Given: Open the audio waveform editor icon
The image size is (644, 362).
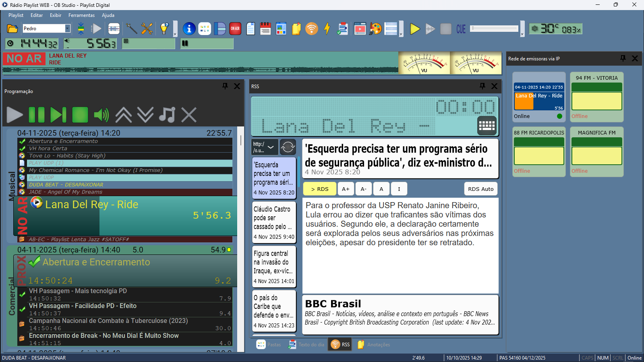Looking at the screenshot, I should 114,29.
